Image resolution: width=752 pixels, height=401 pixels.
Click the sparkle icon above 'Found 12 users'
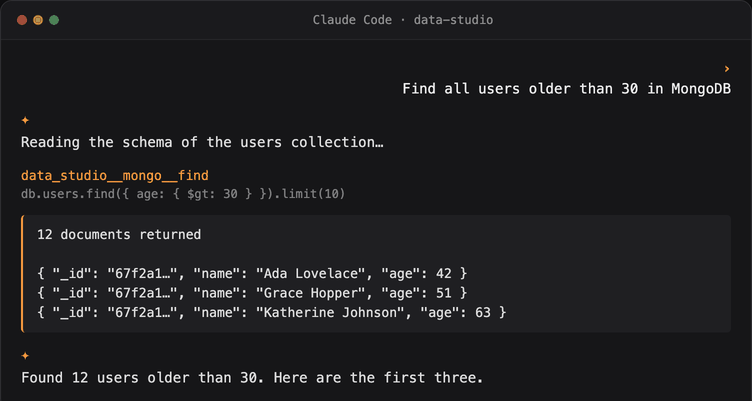[25, 355]
